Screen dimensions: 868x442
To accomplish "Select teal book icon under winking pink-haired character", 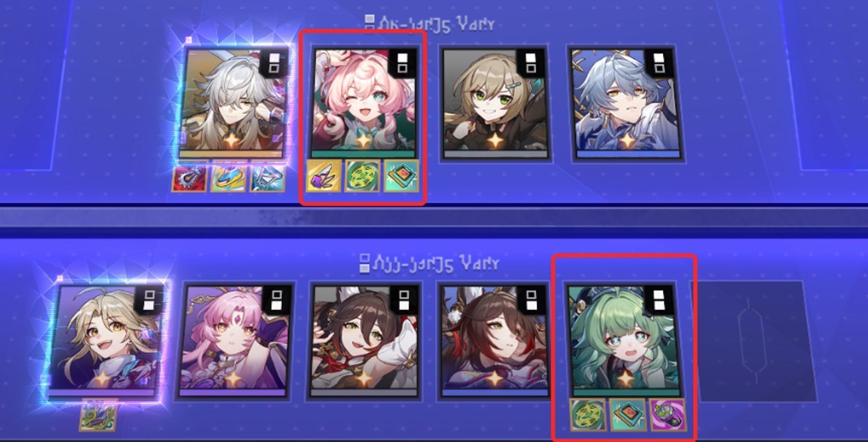I will 402,176.
